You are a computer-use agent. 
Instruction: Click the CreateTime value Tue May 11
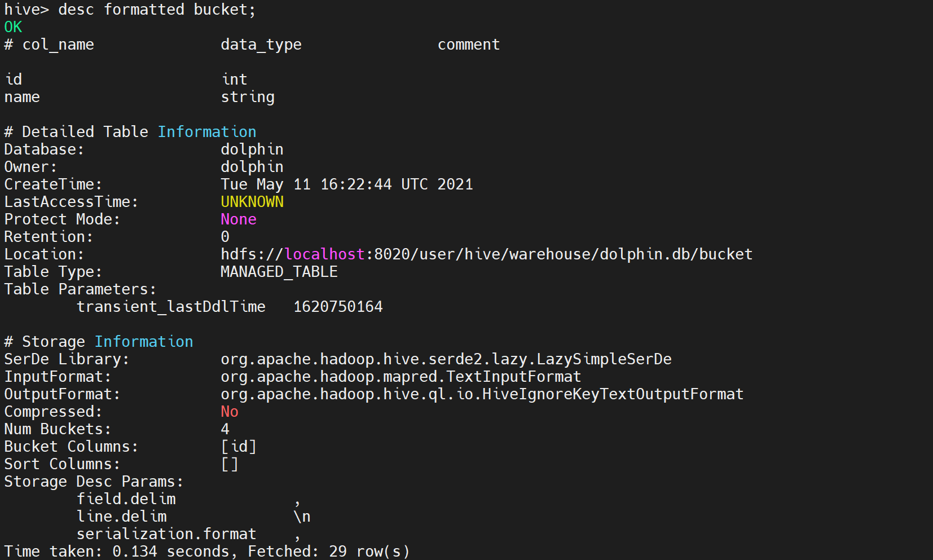coord(347,184)
